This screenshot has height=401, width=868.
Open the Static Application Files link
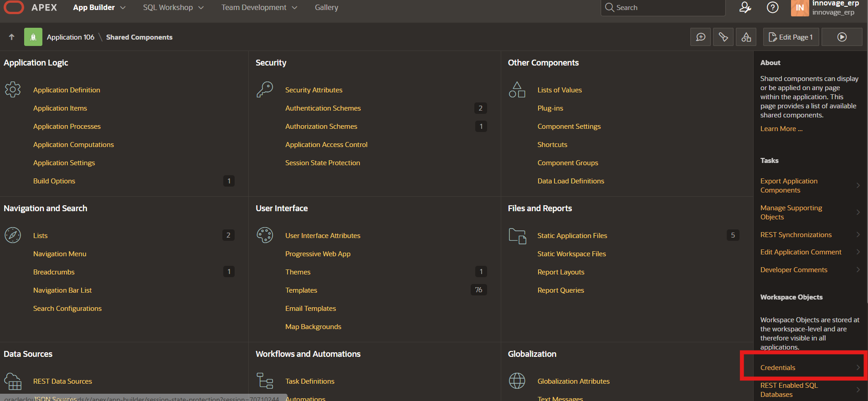pyautogui.click(x=572, y=236)
